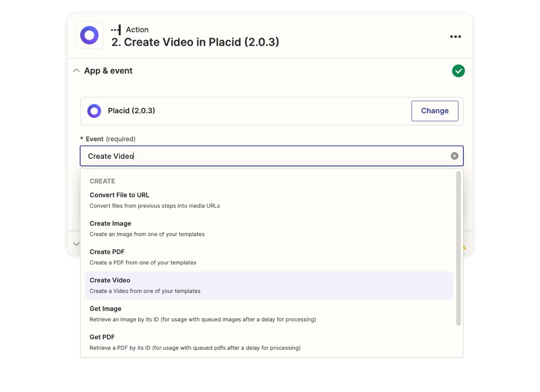Select the Convert File to URL option
540x392 pixels.
[x=269, y=200]
